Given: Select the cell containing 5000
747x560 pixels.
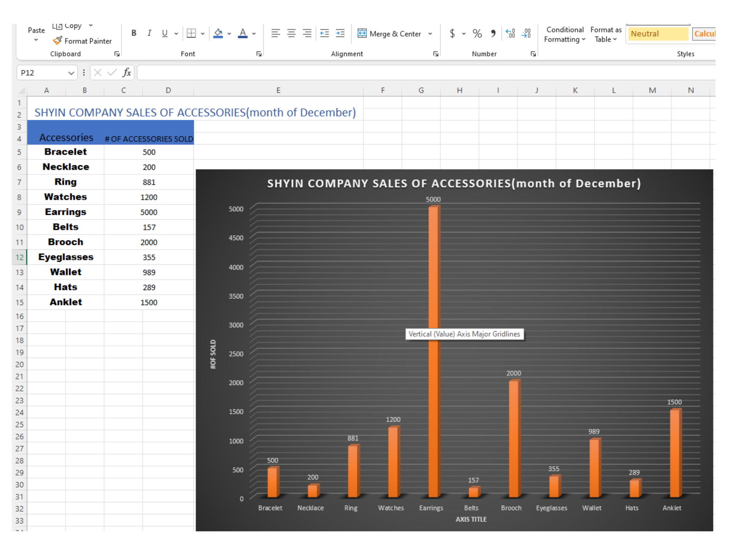Looking at the screenshot, I should (149, 212).
